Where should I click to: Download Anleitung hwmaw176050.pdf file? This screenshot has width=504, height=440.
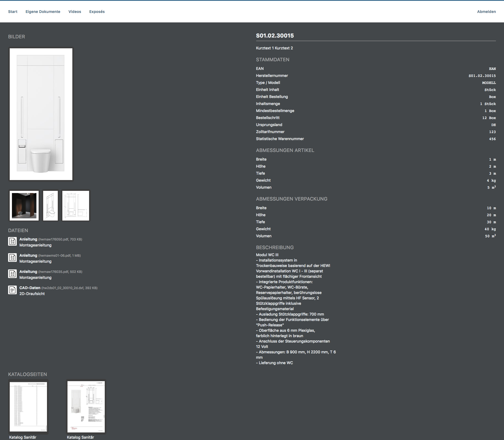pyautogui.click(x=28, y=239)
